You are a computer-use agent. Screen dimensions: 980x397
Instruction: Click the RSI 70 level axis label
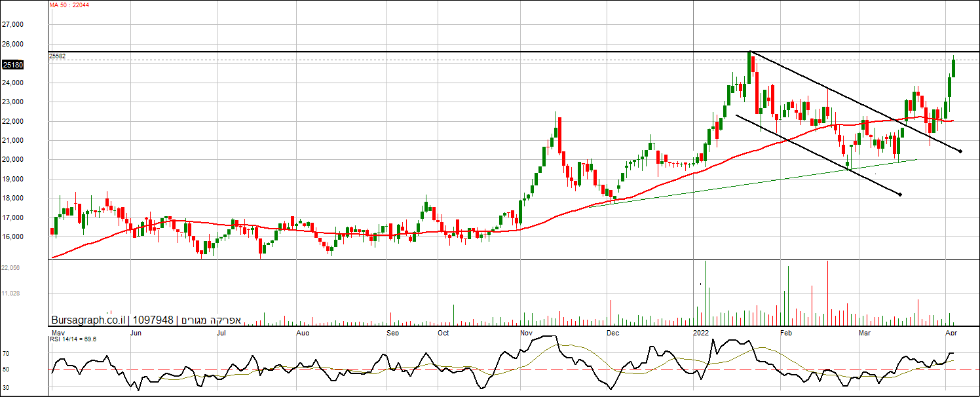point(6,353)
